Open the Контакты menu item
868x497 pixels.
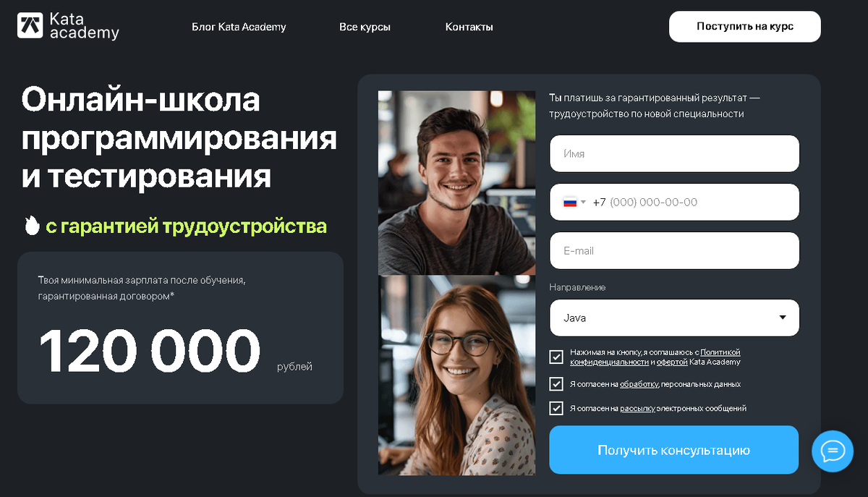tap(469, 27)
